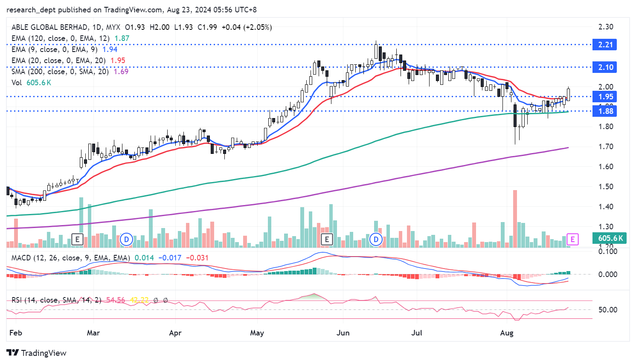Select the 1.88 price level label
The width and height of the screenshot is (636, 364).
[x=605, y=111]
